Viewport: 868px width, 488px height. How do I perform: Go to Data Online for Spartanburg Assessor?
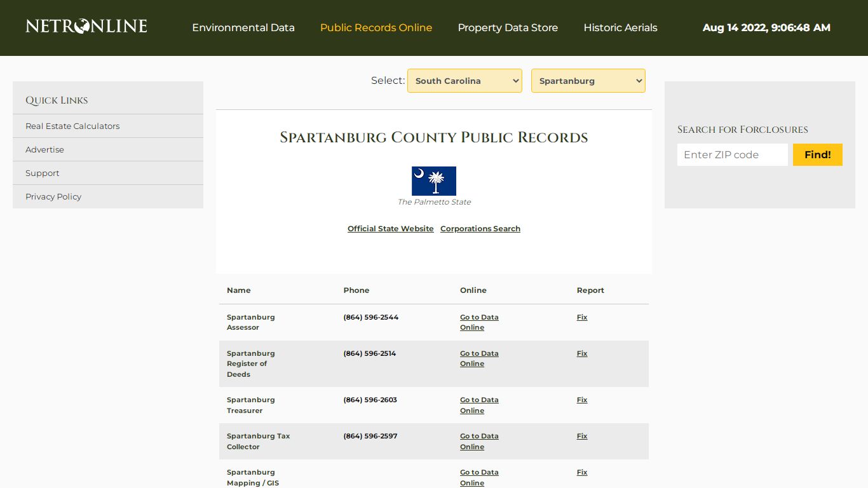click(479, 322)
